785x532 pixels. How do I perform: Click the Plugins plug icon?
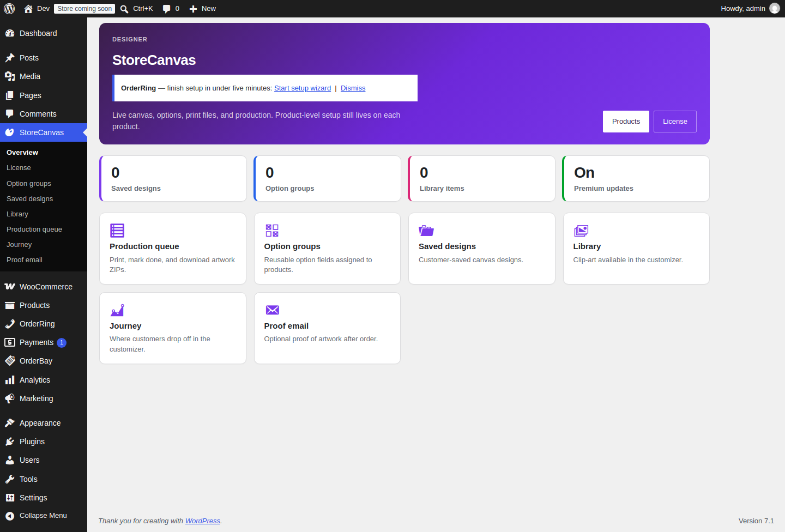pyautogui.click(x=10, y=442)
